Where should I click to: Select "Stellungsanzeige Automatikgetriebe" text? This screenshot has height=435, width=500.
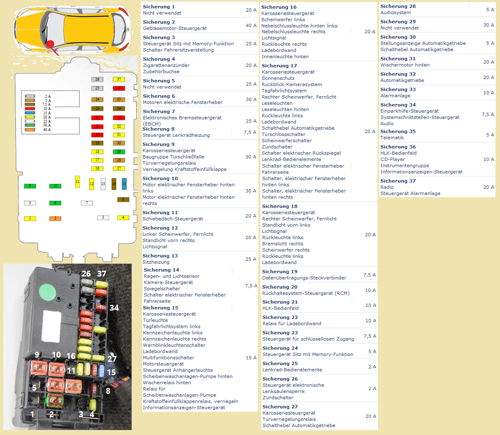(423, 43)
